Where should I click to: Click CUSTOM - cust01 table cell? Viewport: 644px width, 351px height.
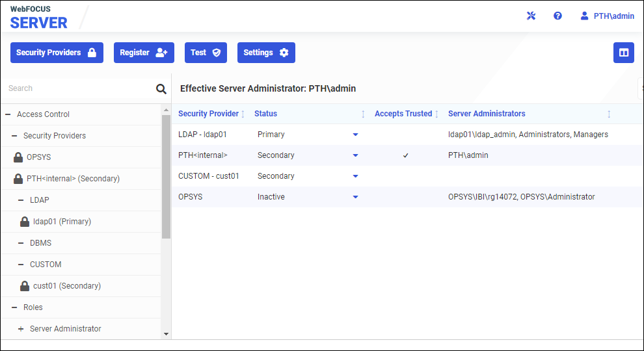pyautogui.click(x=209, y=176)
